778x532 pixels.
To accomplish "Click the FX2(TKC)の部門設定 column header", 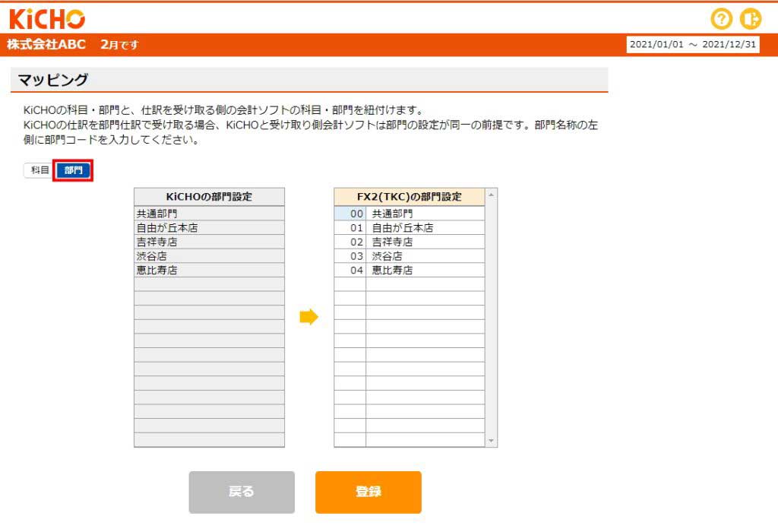I will coord(410,197).
